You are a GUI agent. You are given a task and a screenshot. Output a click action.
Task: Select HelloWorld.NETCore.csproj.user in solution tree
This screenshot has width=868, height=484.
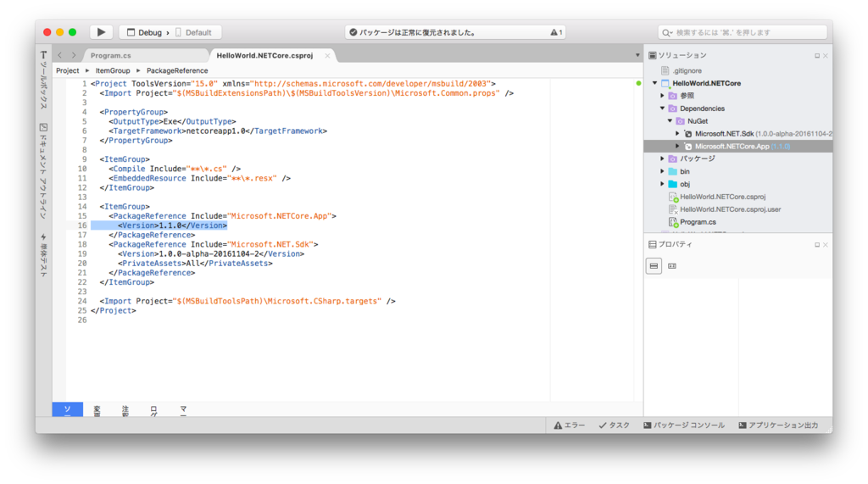coord(730,209)
